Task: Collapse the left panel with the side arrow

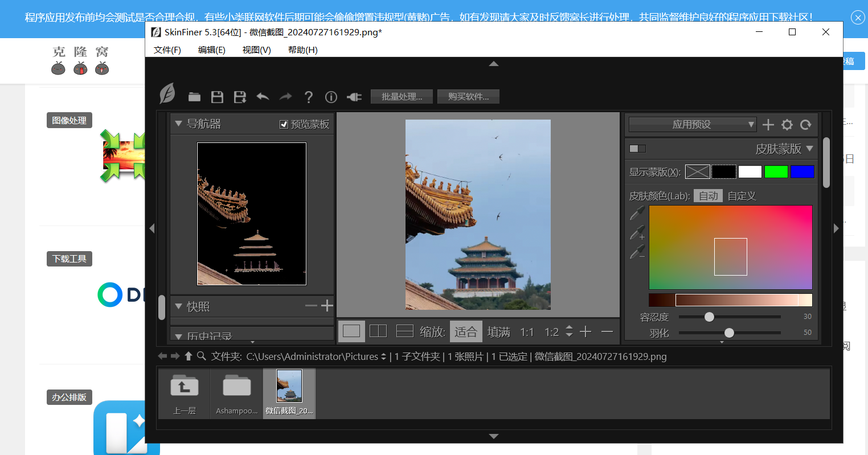Action: pyautogui.click(x=152, y=228)
